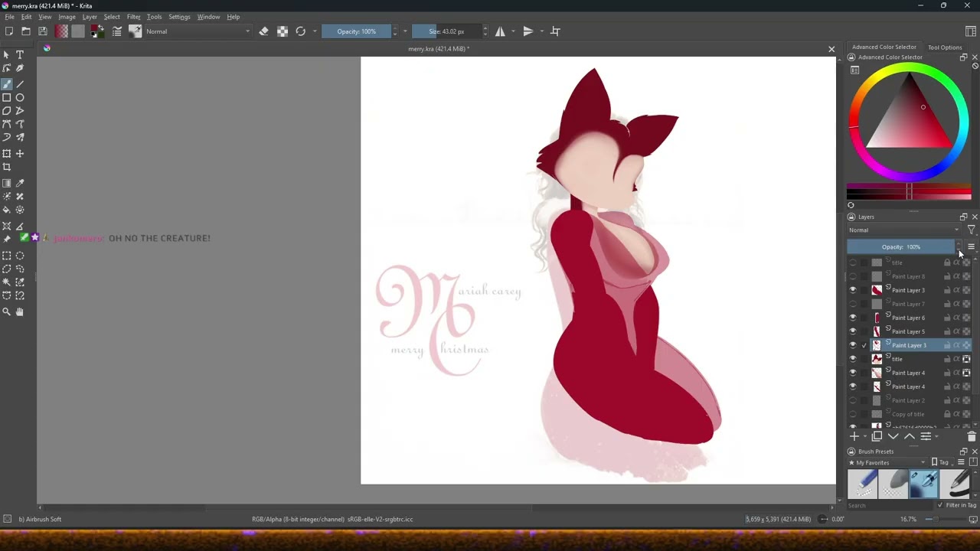Create a new document from toolbar
The height and width of the screenshot is (551, 980).
(x=8, y=31)
